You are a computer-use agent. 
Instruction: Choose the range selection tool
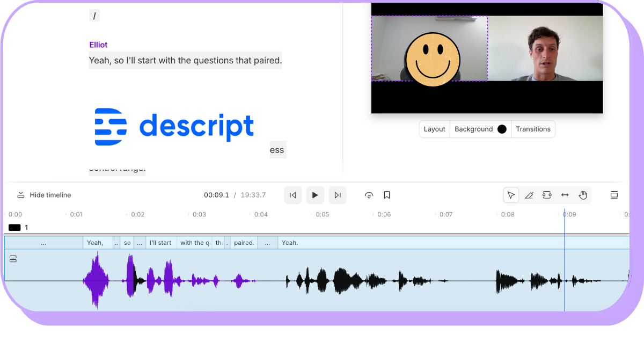point(547,195)
